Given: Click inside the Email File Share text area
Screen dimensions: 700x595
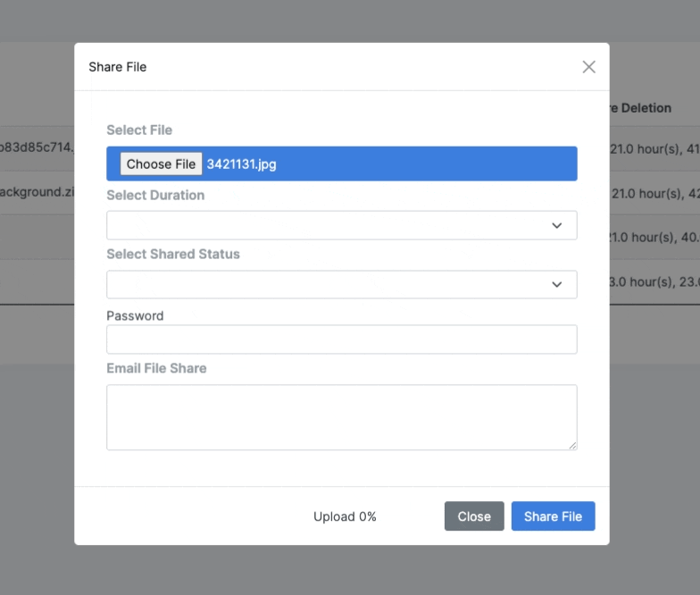Looking at the screenshot, I should pos(341,417).
